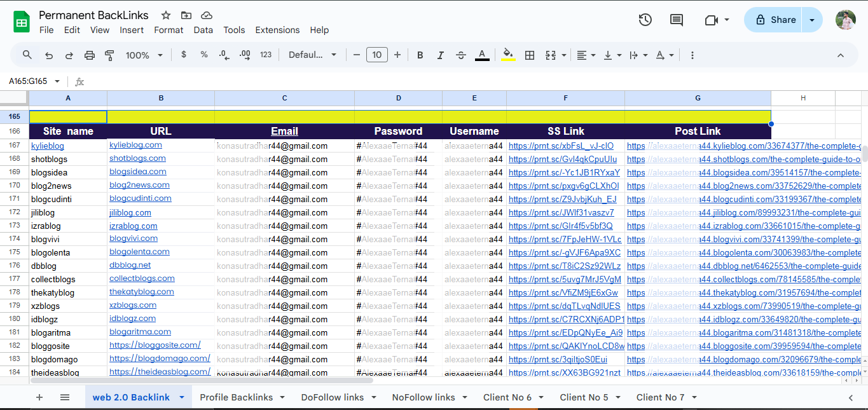Open the kylieblog.com URL link
Screen dimensions: 868x410
pyautogui.click(x=135, y=145)
